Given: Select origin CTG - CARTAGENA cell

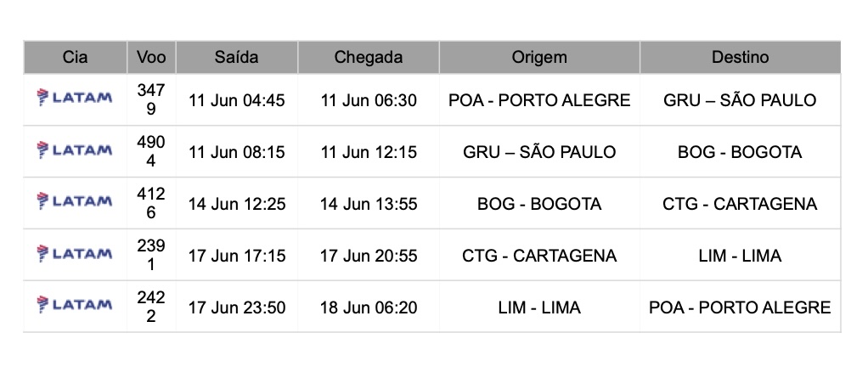Looking at the screenshot, I should (539, 256).
